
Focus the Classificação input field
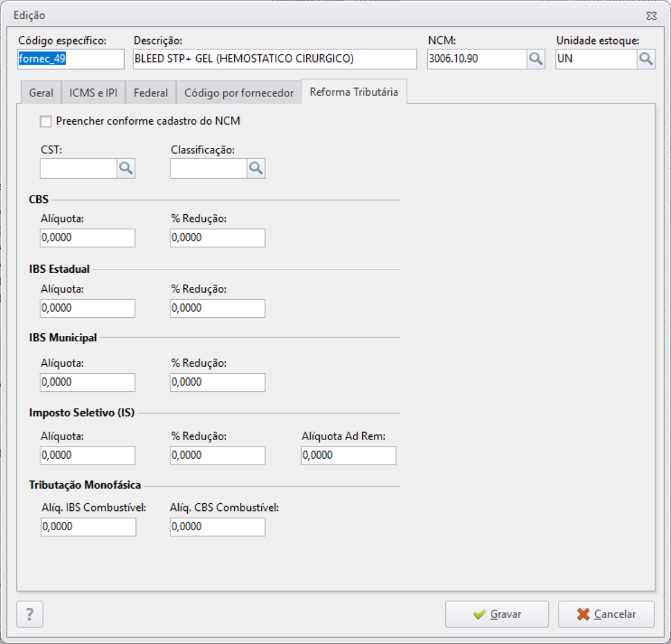208,169
